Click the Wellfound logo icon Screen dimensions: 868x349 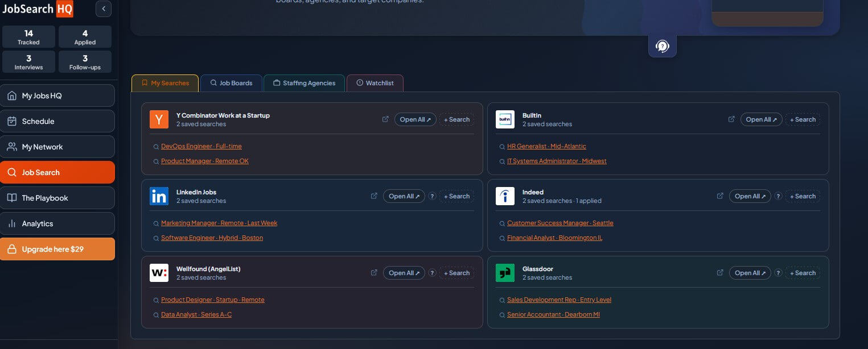(159, 273)
